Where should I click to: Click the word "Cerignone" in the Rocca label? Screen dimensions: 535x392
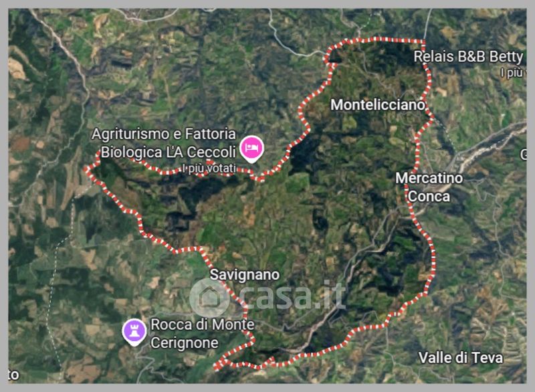pyautogui.click(x=185, y=343)
